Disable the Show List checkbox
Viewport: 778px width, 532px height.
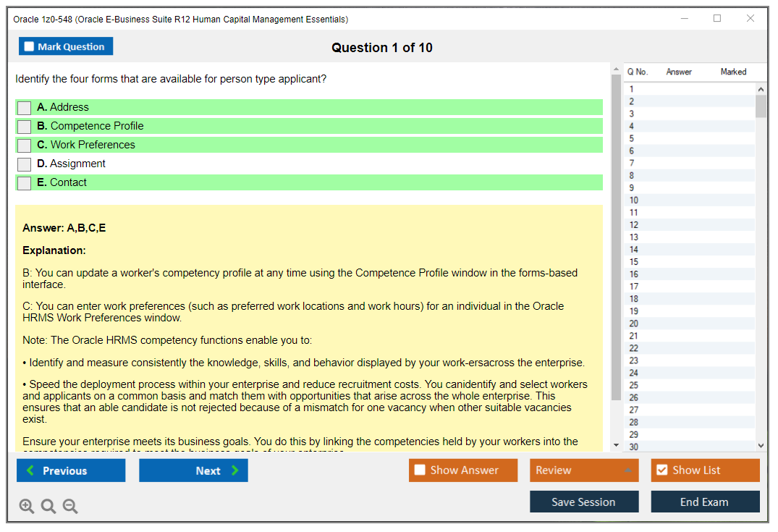pyautogui.click(x=663, y=470)
